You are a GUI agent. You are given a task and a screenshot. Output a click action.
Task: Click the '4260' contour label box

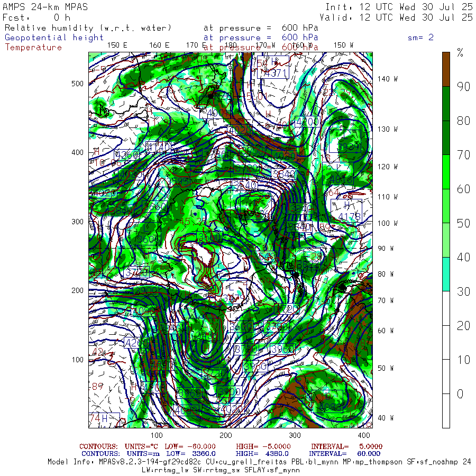136,343
